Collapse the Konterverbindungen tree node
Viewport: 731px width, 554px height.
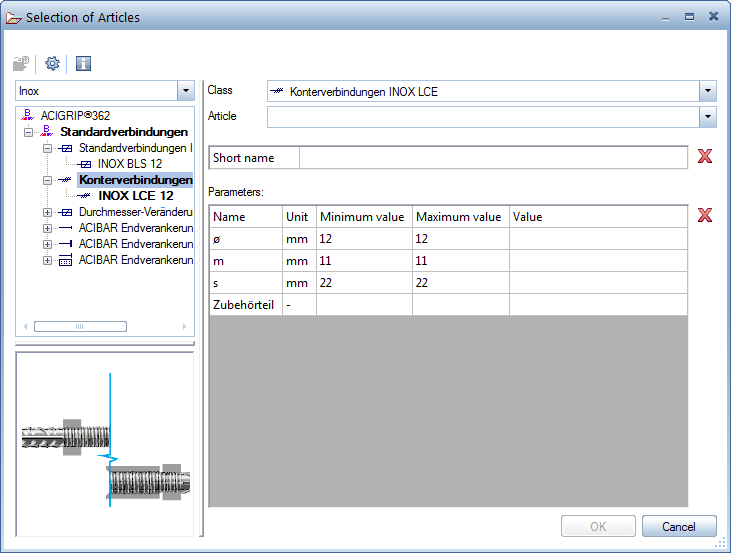(x=47, y=180)
